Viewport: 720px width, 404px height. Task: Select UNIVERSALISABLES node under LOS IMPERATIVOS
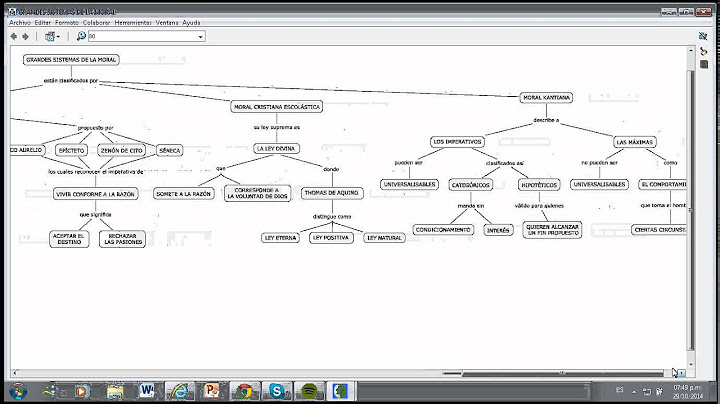coord(410,184)
